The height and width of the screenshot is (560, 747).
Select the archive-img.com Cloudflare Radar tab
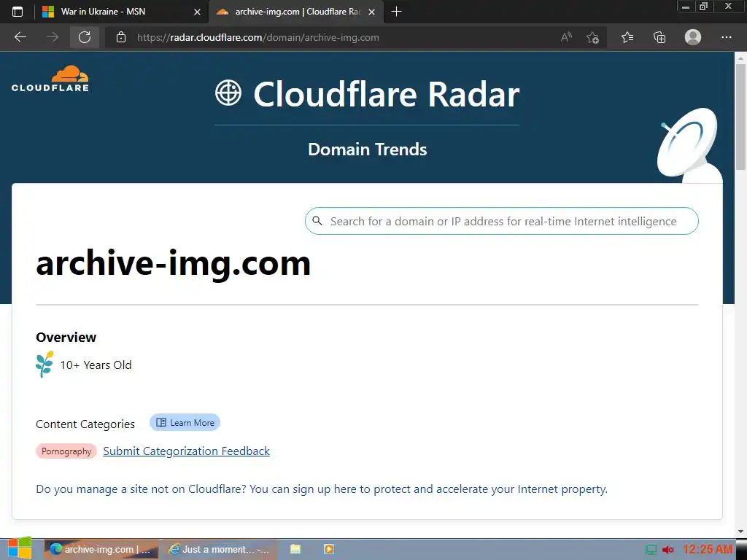(295, 12)
